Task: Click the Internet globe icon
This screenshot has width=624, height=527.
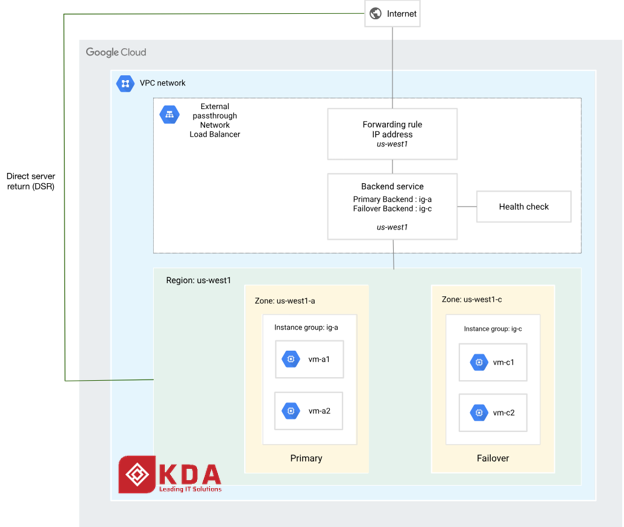Action: [375, 14]
